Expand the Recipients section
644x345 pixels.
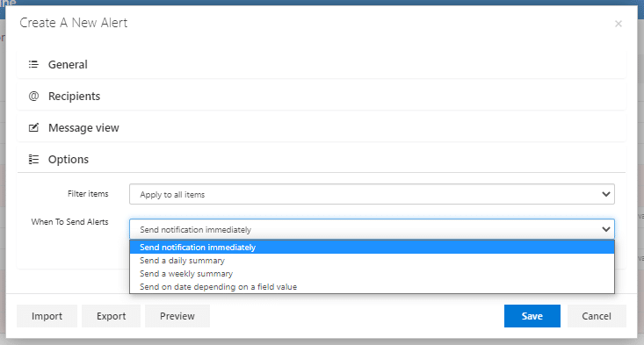tap(322, 96)
